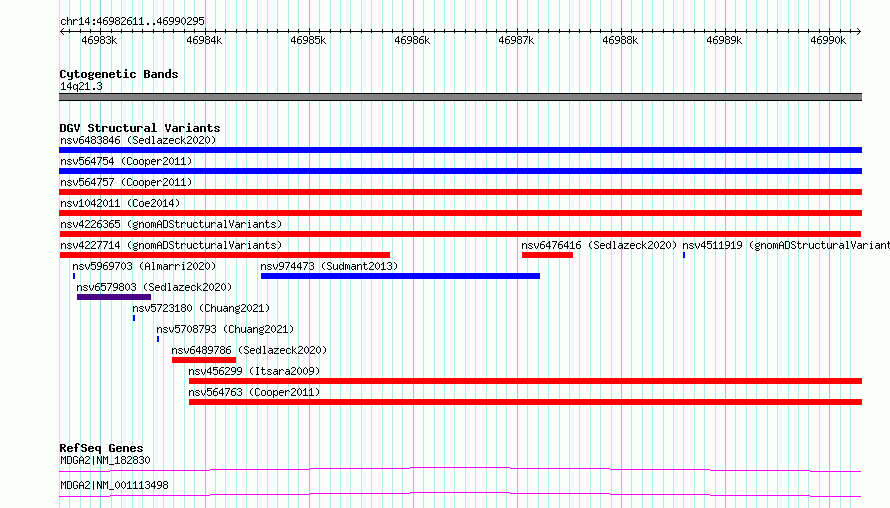Click the DGV Structural Variants track title

(140, 128)
